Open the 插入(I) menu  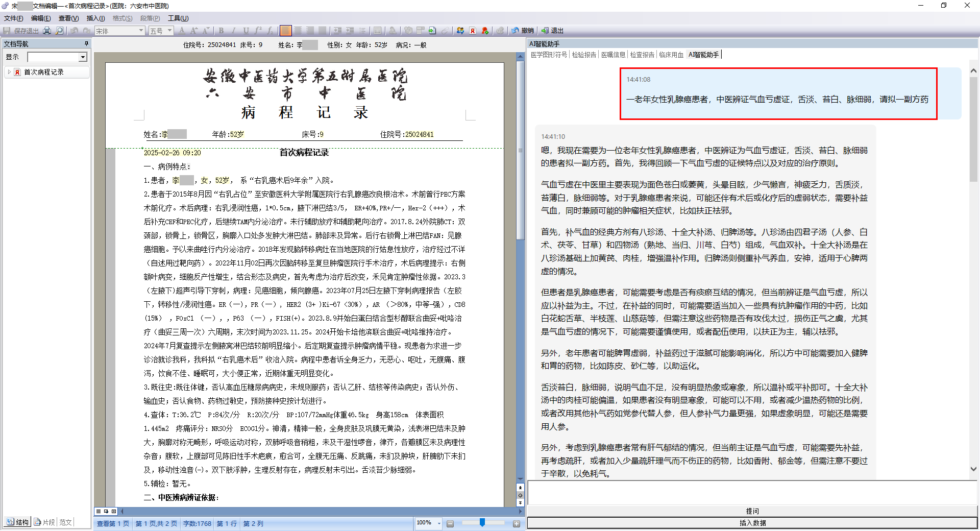pyautogui.click(x=95, y=18)
